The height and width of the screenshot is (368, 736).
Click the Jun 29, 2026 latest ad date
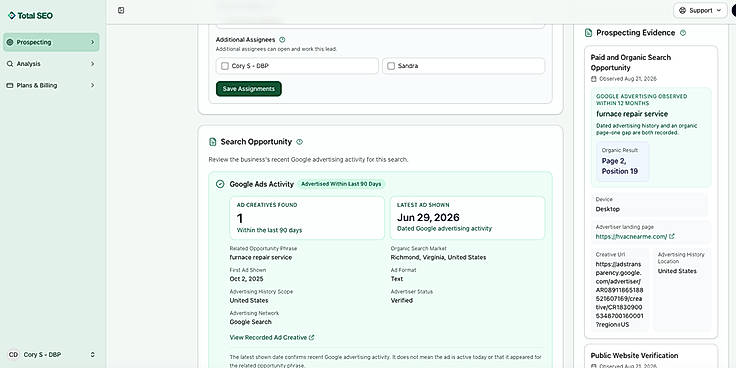[428, 218]
